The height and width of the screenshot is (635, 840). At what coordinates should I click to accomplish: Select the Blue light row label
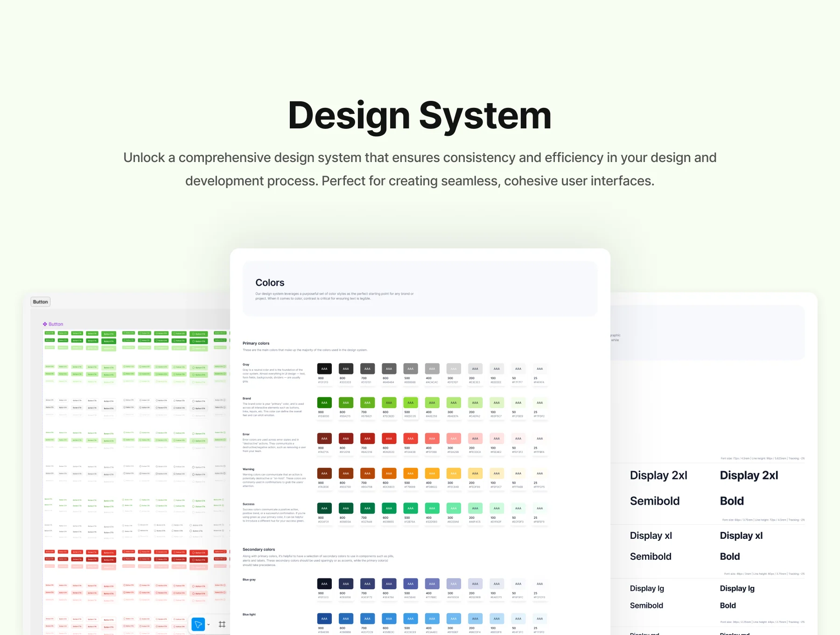tap(249, 614)
